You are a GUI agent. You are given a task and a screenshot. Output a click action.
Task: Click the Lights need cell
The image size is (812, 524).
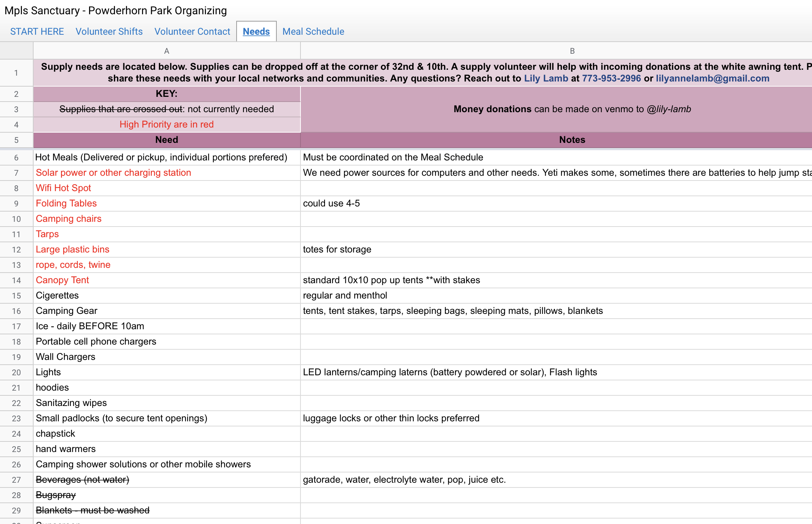(x=167, y=372)
